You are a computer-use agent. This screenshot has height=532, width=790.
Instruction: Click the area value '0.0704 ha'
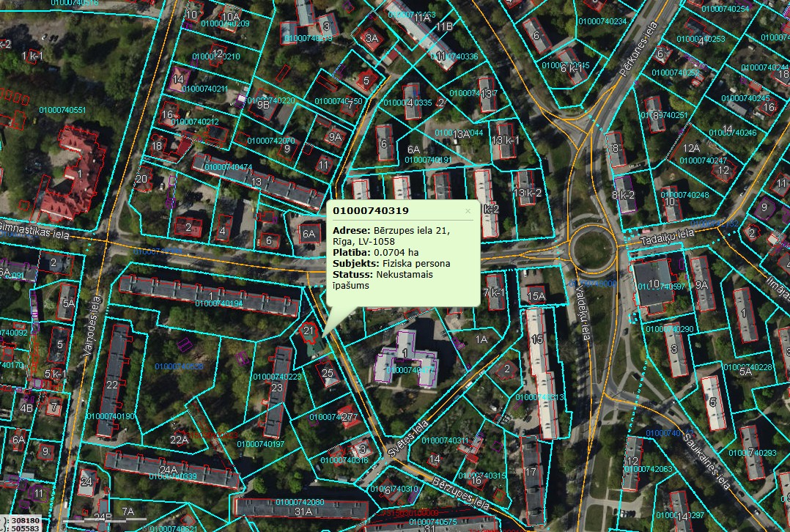(x=396, y=252)
